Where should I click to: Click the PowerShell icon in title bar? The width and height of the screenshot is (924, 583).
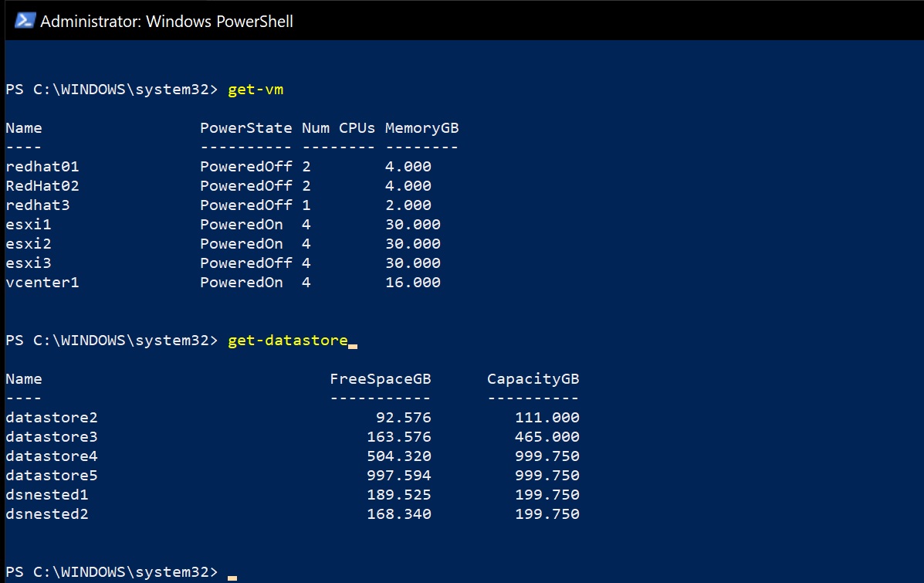pyautogui.click(x=25, y=21)
